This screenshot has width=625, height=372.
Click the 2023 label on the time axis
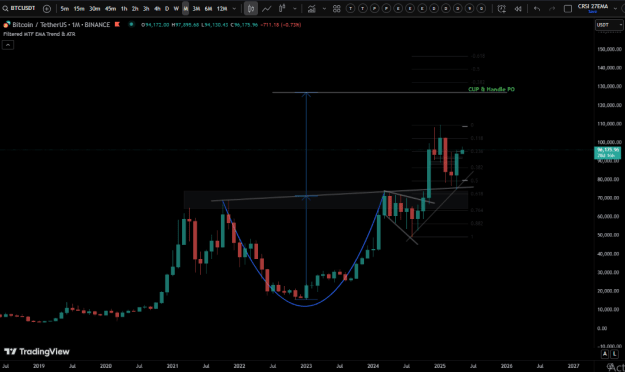pyautogui.click(x=306, y=366)
